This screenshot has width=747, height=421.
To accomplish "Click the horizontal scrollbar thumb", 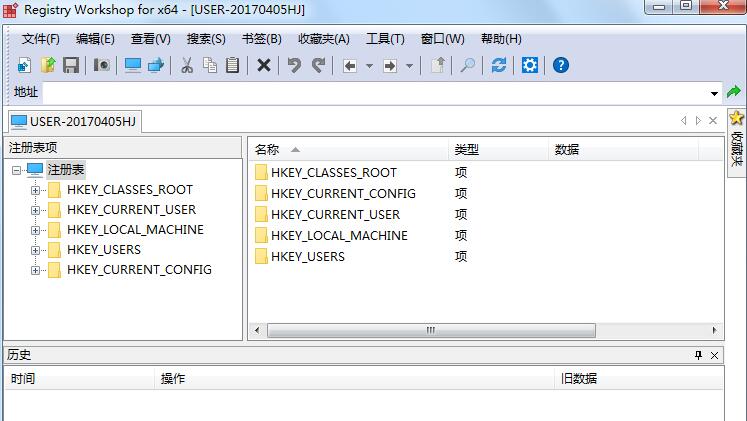I will pos(431,330).
